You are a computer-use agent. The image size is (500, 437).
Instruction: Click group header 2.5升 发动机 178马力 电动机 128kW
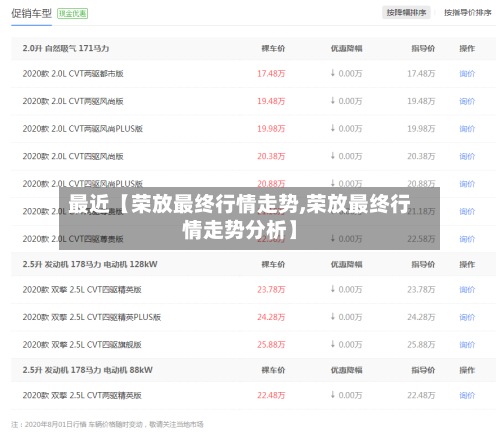tap(90, 265)
